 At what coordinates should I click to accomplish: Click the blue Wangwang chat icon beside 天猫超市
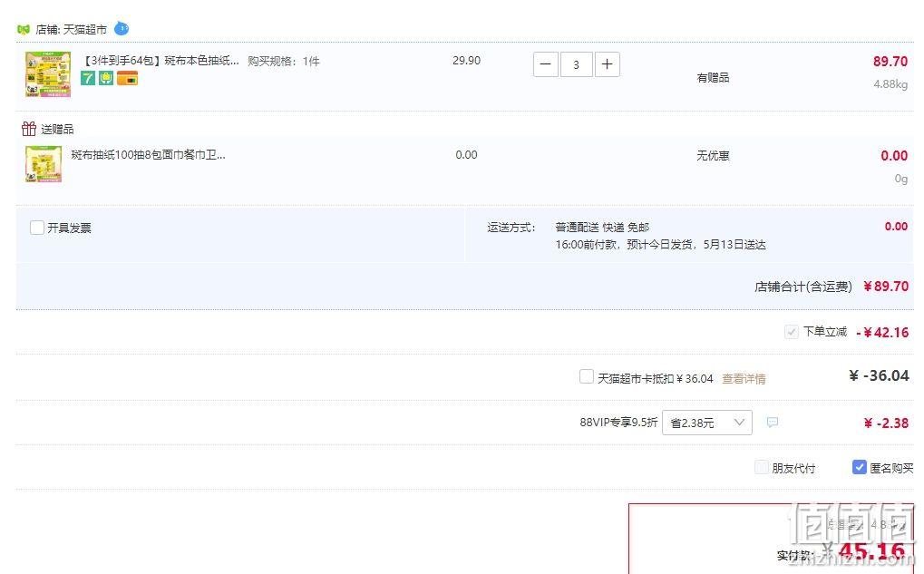tap(121, 28)
